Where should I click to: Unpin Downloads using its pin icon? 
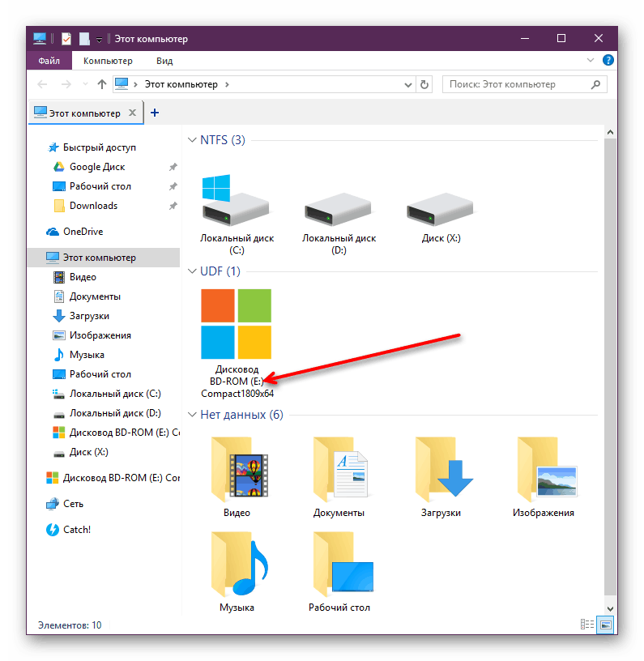pos(173,206)
